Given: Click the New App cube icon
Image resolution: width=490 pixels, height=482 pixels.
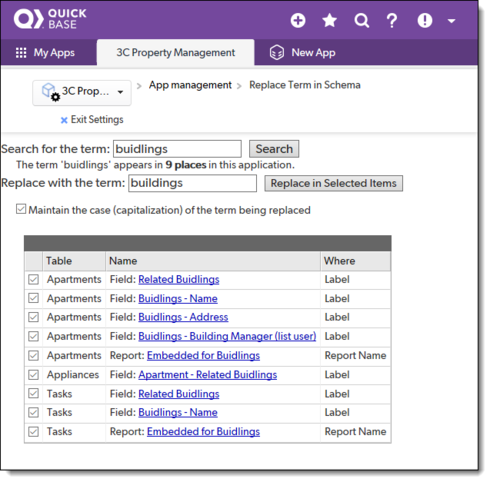Looking at the screenshot, I should [x=277, y=53].
